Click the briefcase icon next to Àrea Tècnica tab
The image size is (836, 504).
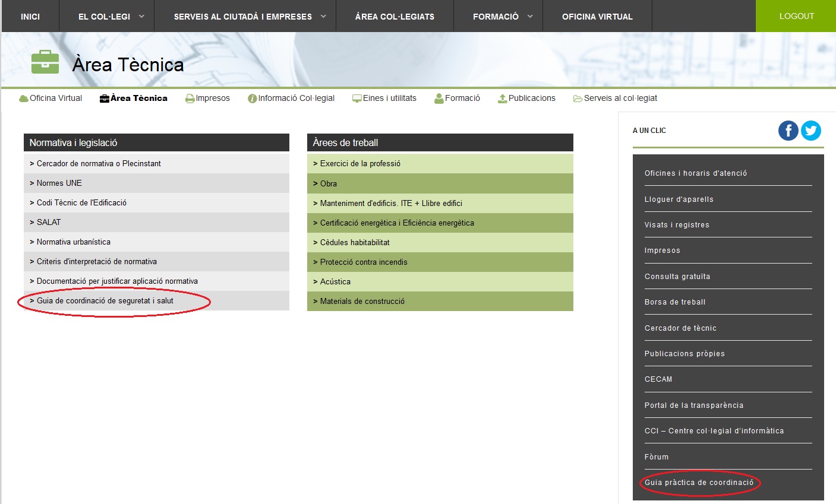coord(105,99)
